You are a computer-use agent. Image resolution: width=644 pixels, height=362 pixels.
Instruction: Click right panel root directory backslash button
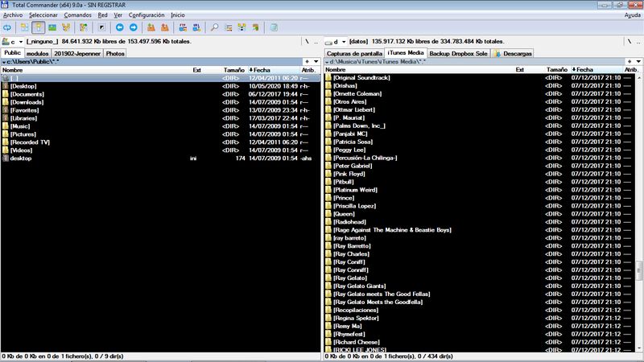(630, 42)
